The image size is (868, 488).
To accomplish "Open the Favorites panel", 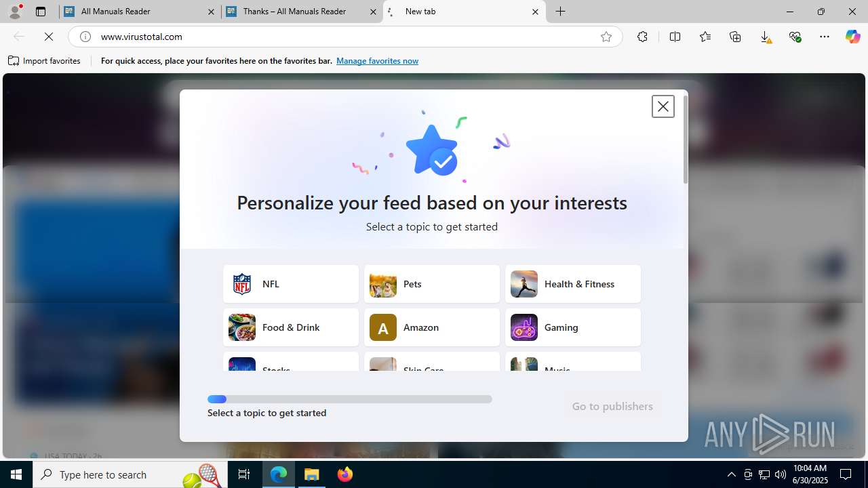I will [x=705, y=37].
